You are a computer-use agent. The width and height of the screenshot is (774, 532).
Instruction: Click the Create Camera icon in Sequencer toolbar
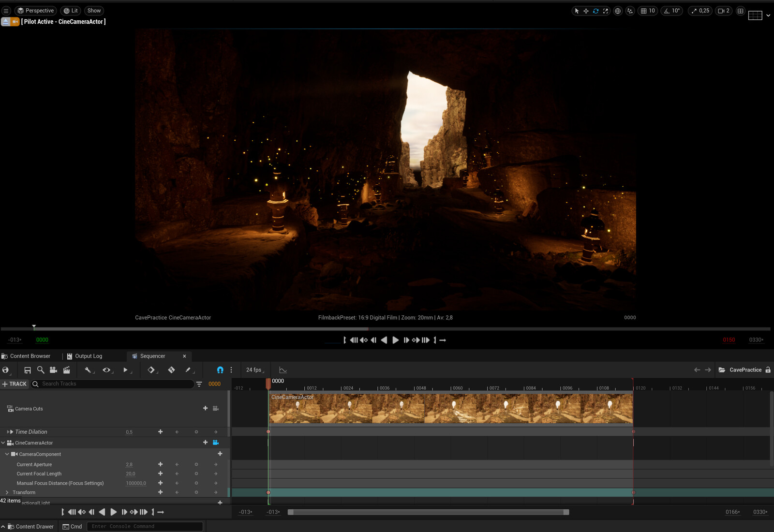click(x=54, y=370)
